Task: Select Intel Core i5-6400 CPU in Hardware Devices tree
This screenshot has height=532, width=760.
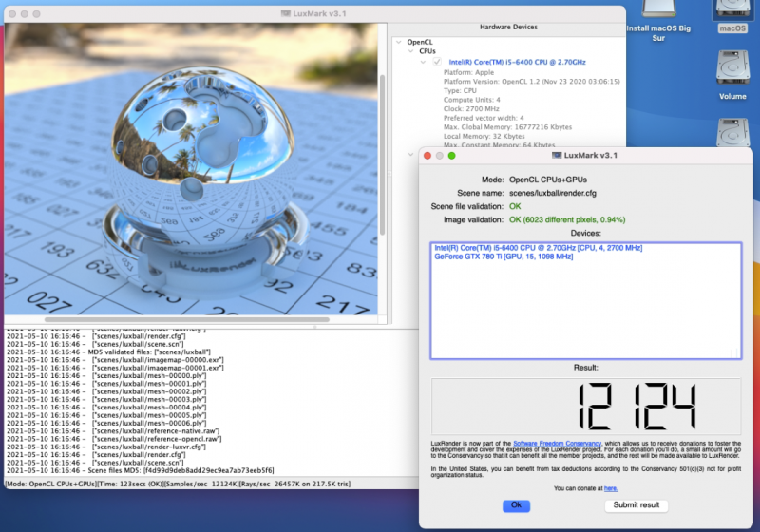Action: click(x=517, y=62)
